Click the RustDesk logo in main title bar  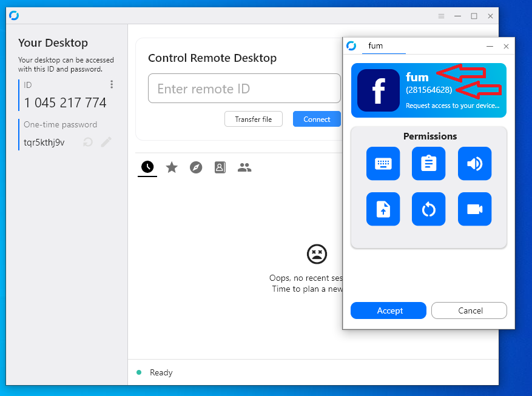coord(14,16)
